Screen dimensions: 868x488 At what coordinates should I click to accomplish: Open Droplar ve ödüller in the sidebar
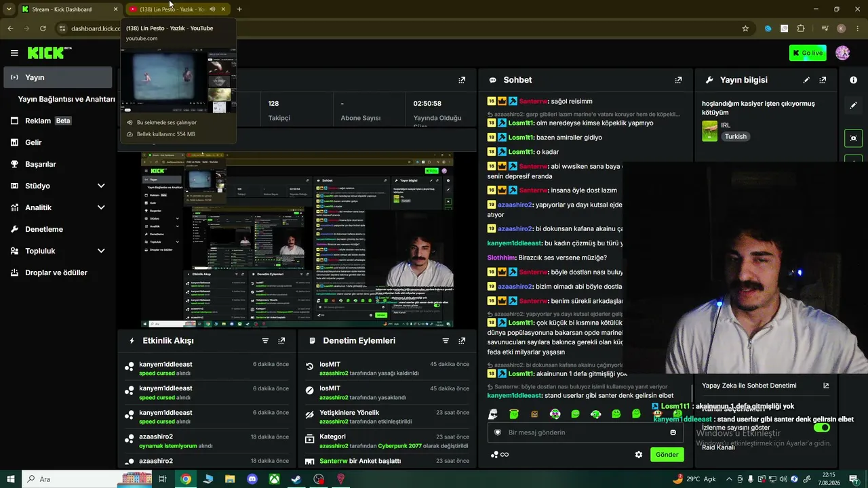pyautogui.click(x=58, y=272)
